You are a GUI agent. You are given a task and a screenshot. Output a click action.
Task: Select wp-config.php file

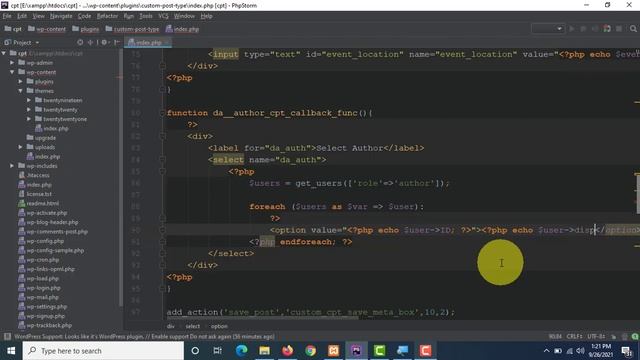41,241
